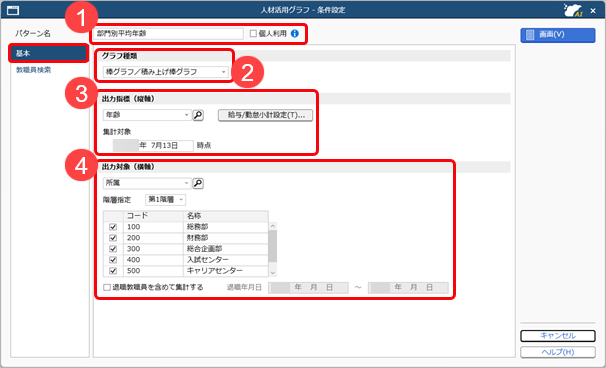Click the パターン名 text field
This screenshot has width=606, height=368.
pyautogui.click(x=168, y=34)
